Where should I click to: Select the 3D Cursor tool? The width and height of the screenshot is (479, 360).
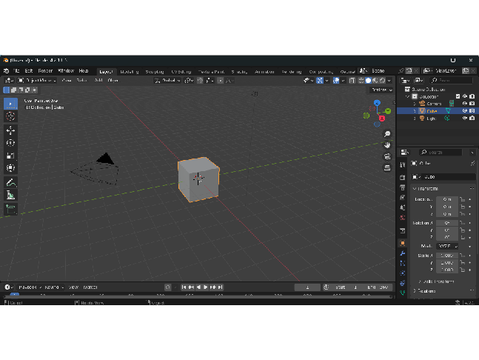point(11,116)
